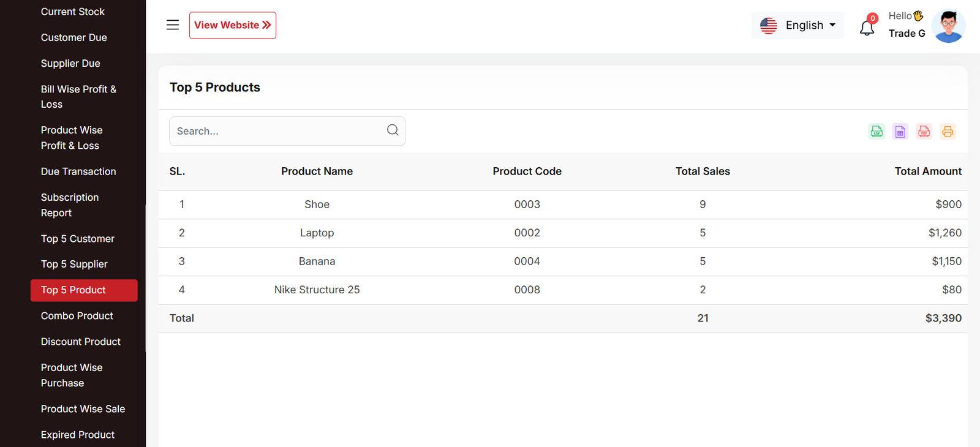This screenshot has width=980, height=447.
Task: Navigate to Expired Product report
Action: click(x=78, y=435)
